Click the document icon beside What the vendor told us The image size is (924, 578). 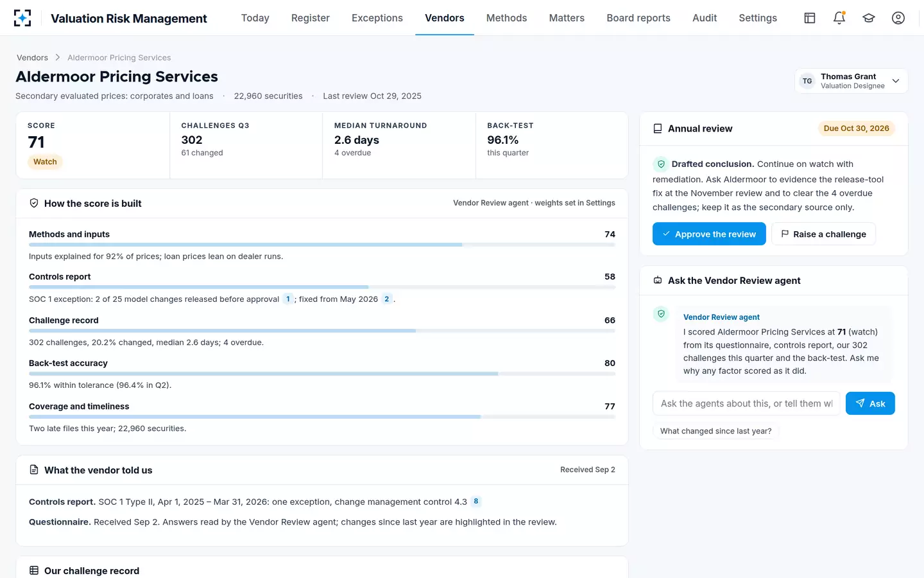34,470
